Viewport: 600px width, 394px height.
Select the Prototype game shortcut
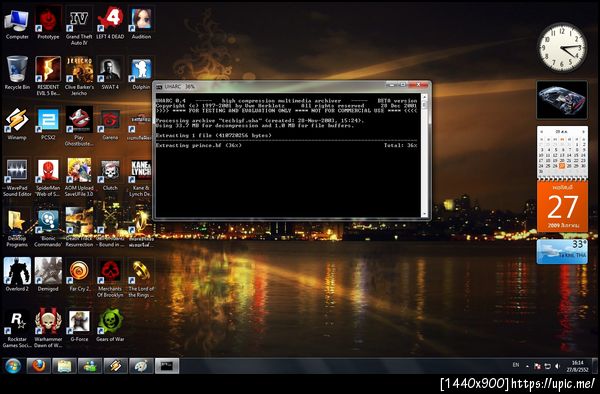point(48,24)
